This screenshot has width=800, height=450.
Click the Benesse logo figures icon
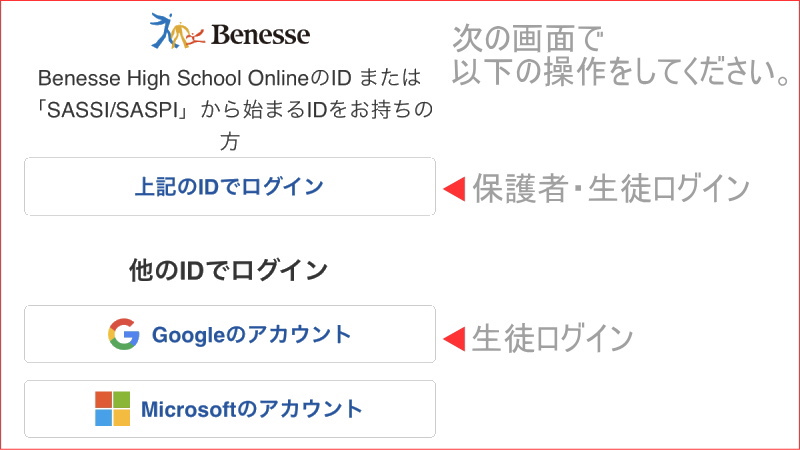click(177, 32)
